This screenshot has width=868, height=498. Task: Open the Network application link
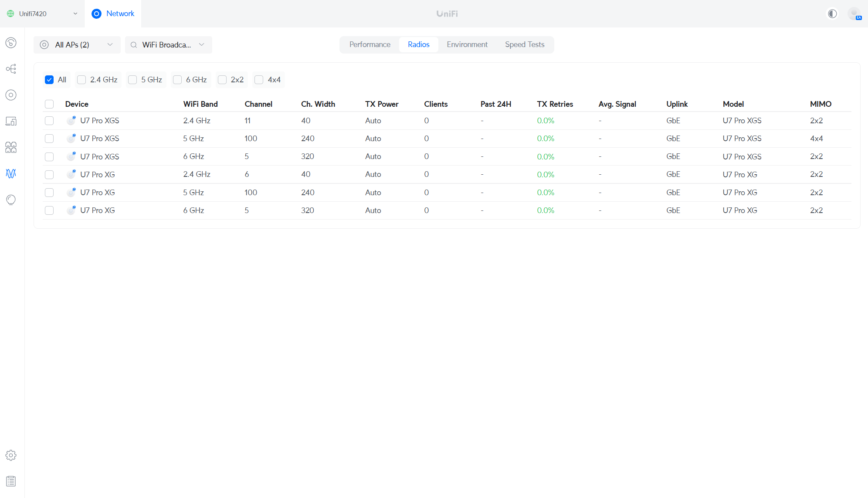[113, 14]
